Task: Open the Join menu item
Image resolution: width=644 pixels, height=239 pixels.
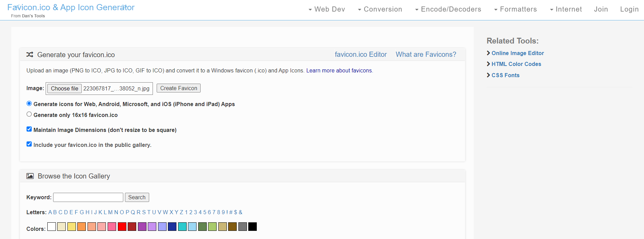Action: (601, 9)
